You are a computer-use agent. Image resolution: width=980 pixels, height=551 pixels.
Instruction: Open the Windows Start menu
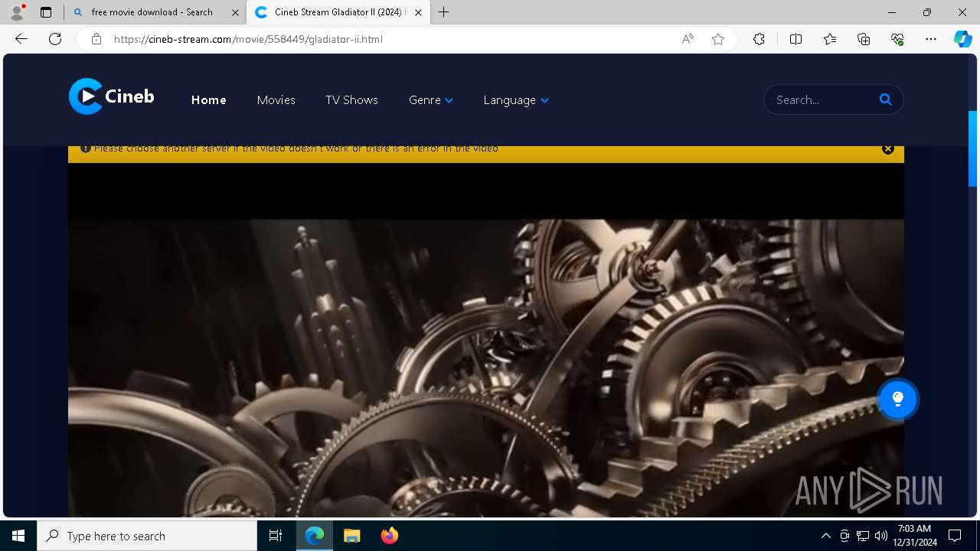18,536
